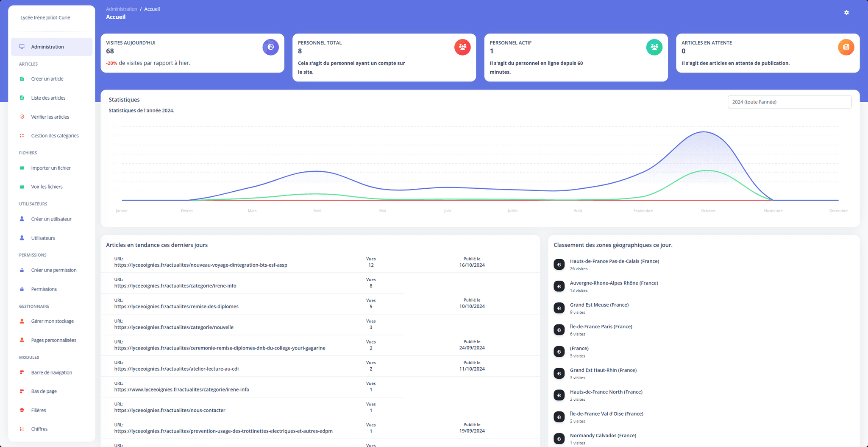Screen dimensions: 868x447
Task: Click the Avril label on chart axis
Action: tap(317, 211)
